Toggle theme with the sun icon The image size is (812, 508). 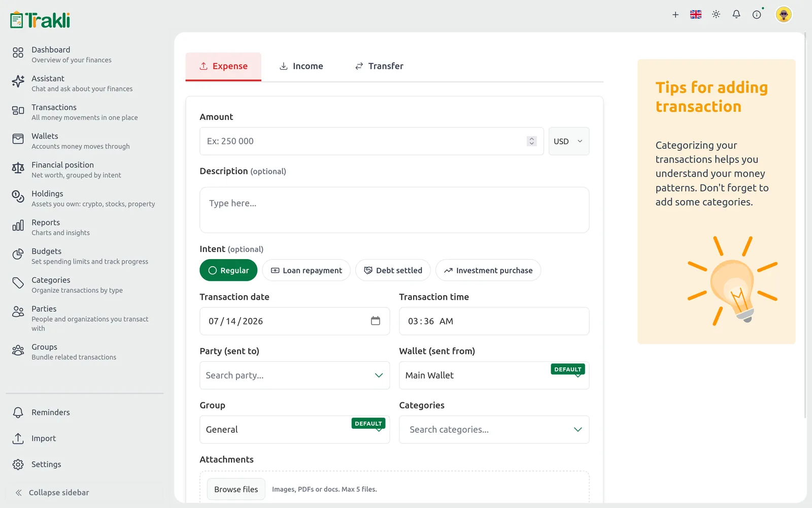pyautogui.click(x=716, y=15)
